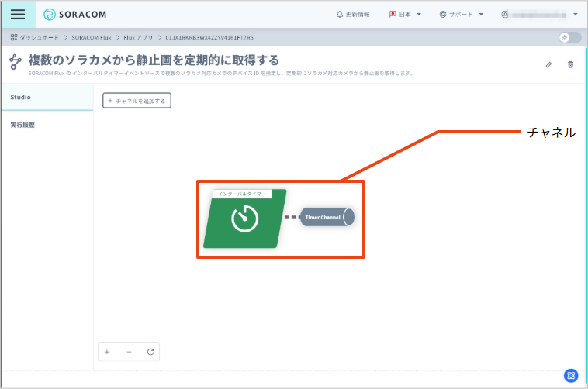Open the 更新情報 notifications bell
This screenshot has height=389, width=588.
[x=352, y=14]
